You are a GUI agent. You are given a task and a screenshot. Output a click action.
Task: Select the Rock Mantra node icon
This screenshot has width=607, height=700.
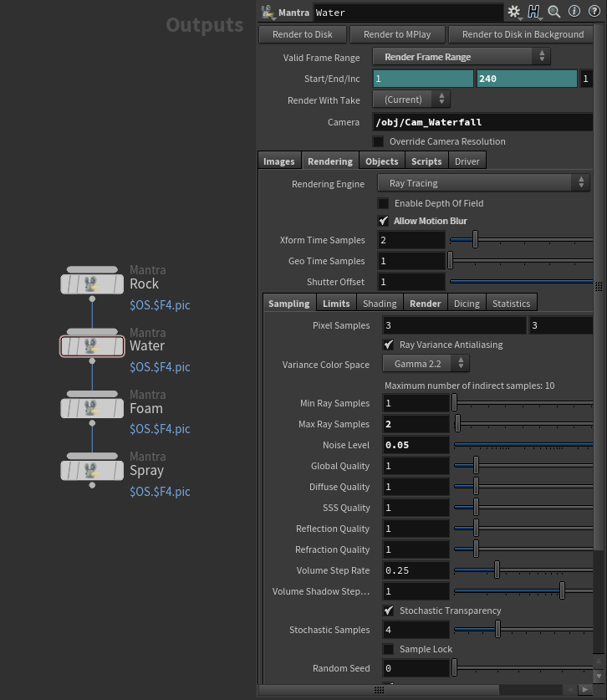point(93,284)
